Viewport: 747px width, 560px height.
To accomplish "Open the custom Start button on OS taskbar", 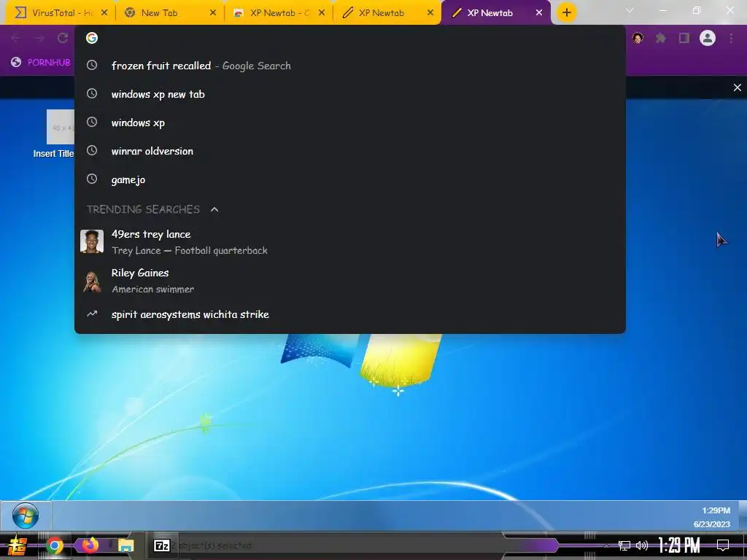I will click(x=18, y=545).
